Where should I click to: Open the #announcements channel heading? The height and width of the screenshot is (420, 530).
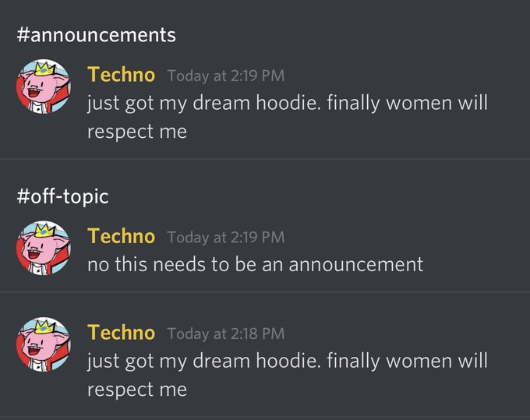97,35
